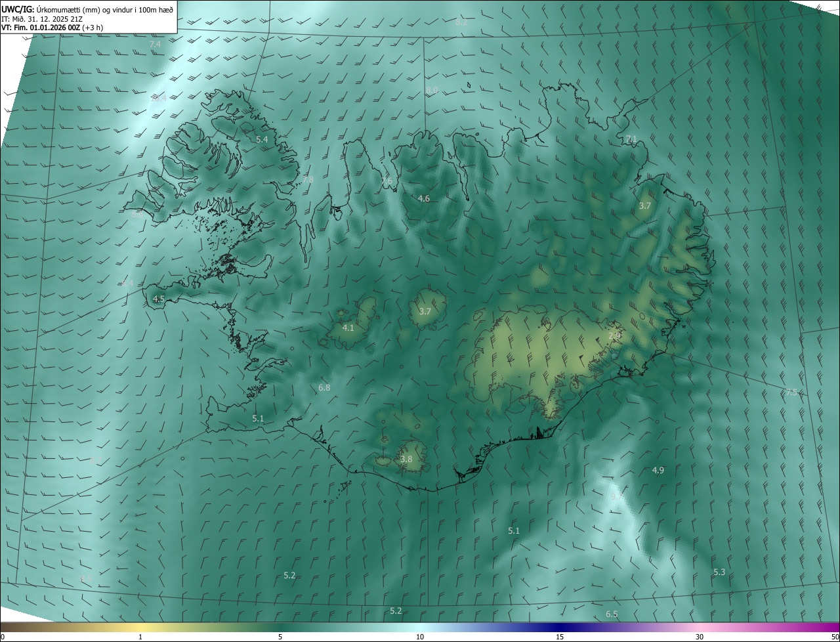This screenshot has width=840, height=642.
Task: Click the 3.8 value on Mýrdalsjökull
Action: [x=406, y=460]
